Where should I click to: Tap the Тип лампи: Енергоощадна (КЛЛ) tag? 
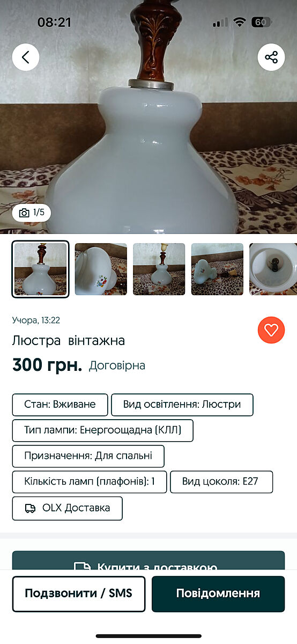pyautogui.click(x=103, y=430)
